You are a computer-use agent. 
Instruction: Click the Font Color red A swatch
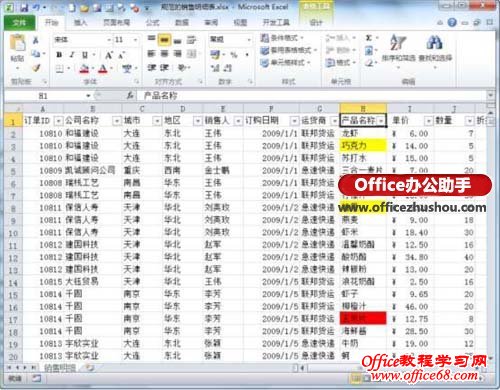(x=103, y=69)
